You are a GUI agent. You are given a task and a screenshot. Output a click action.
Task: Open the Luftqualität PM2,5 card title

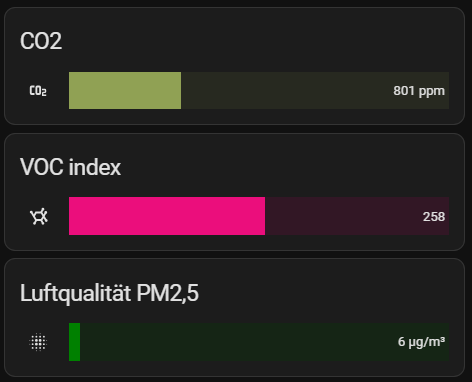[109, 293]
